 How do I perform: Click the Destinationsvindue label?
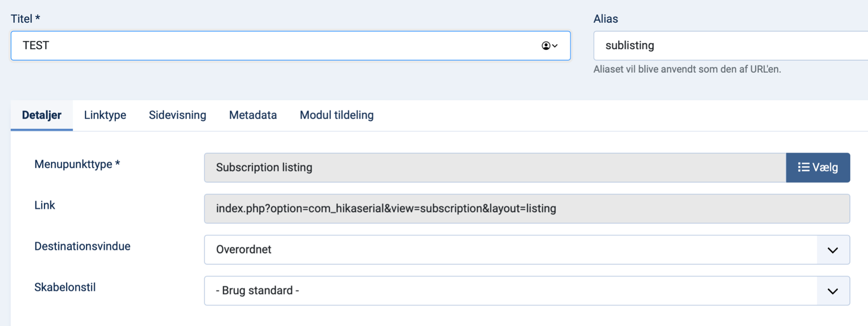pos(82,246)
